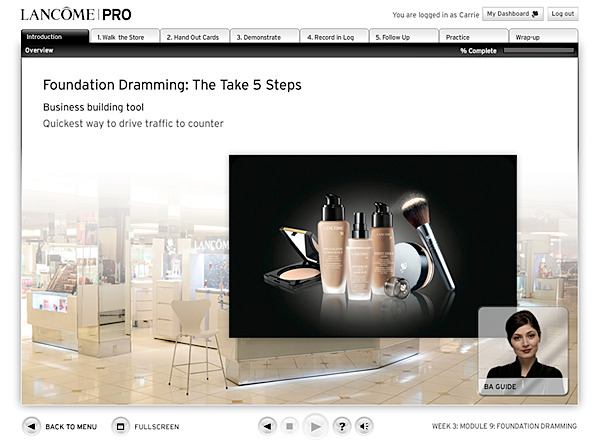Open the 4. Record in Log tab
Viewport: 600px width, 445px height.
pos(334,36)
